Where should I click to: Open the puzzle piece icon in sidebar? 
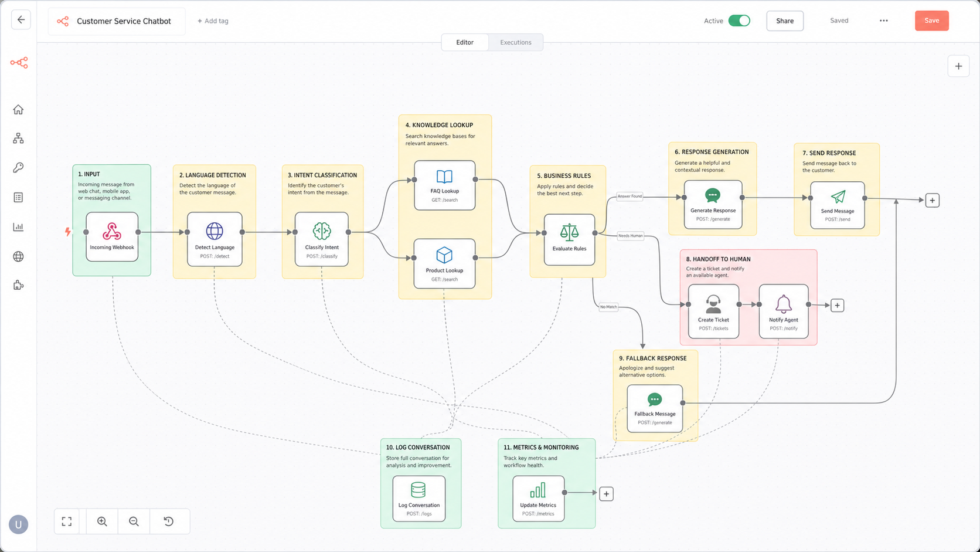pyautogui.click(x=18, y=286)
